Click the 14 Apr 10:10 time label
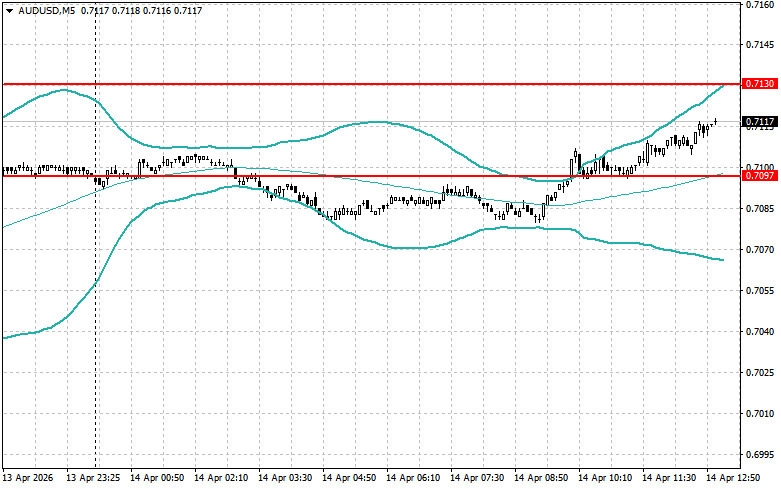 [605, 478]
